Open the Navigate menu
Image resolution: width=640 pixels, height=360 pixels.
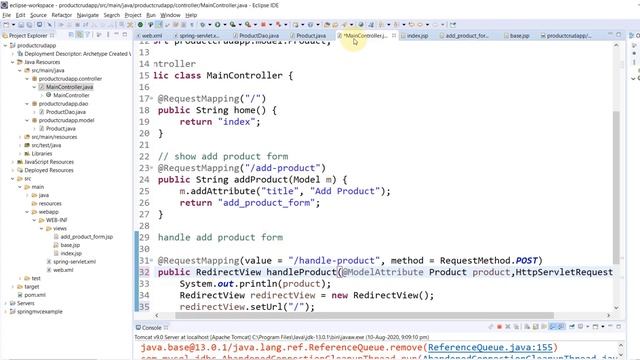88,15
